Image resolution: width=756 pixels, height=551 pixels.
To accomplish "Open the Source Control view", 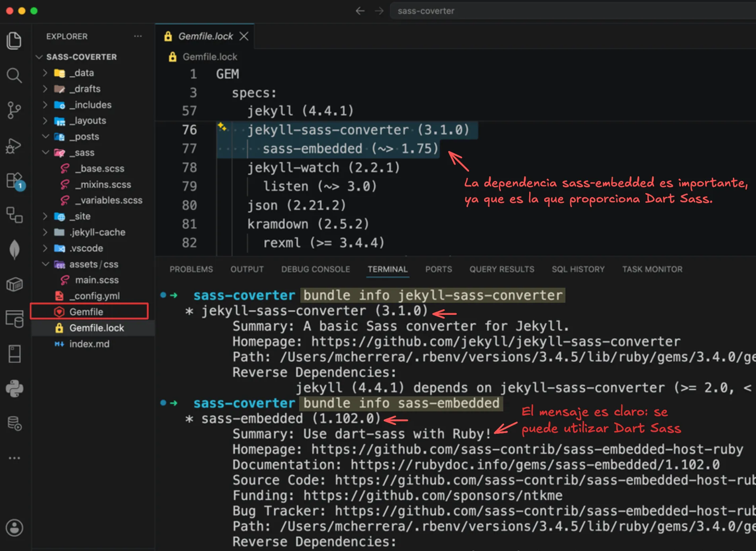I will 14,110.
